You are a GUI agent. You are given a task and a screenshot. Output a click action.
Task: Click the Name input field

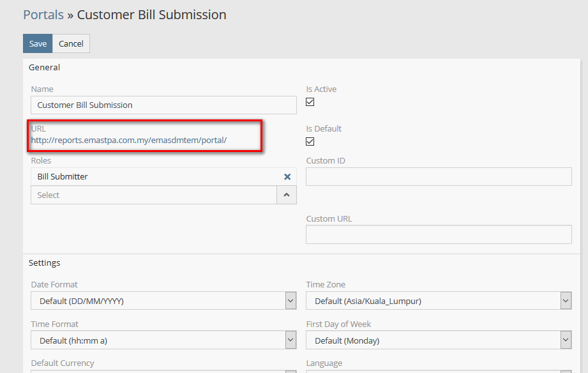(x=163, y=105)
